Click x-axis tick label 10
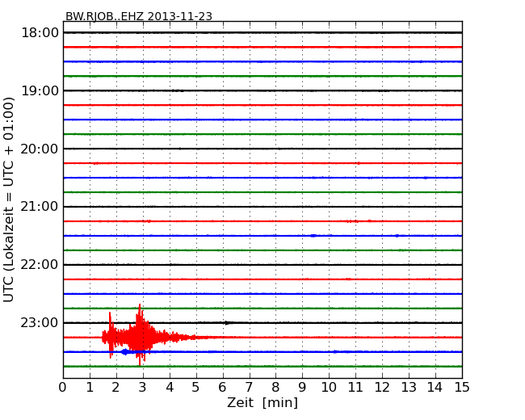This screenshot has height=420, width=525. [x=329, y=388]
